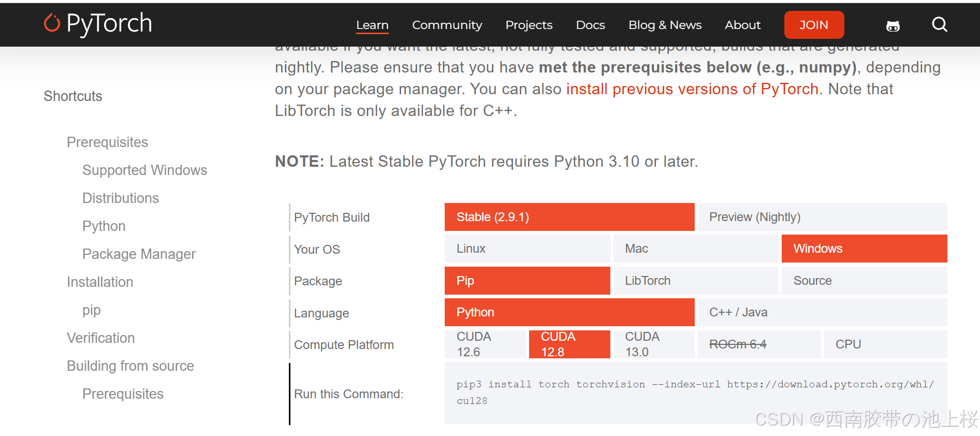Open the Blog & News menu
980x436 pixels.
pos(665,25)
